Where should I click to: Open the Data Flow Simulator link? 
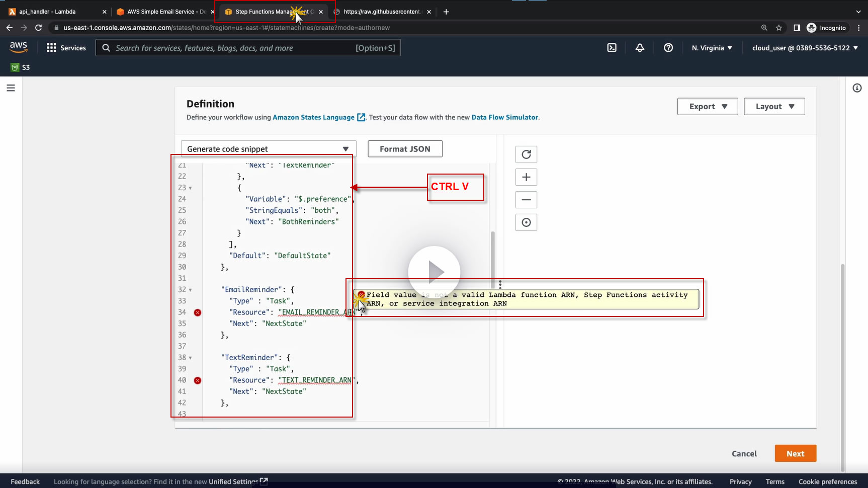(x=504, y=117)
